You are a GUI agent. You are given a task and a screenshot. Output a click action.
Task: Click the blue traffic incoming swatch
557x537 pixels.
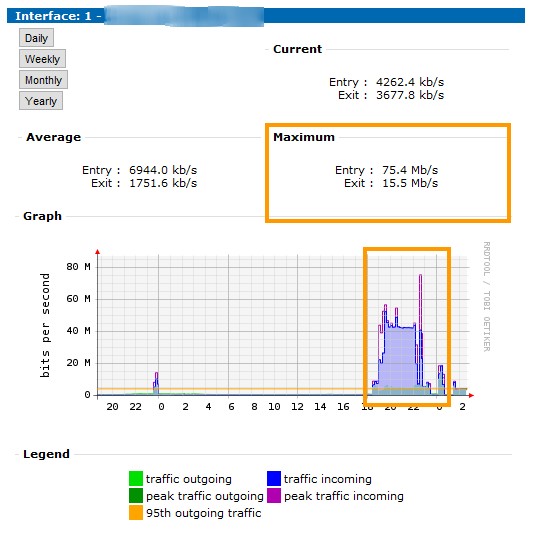pos(274,478)
